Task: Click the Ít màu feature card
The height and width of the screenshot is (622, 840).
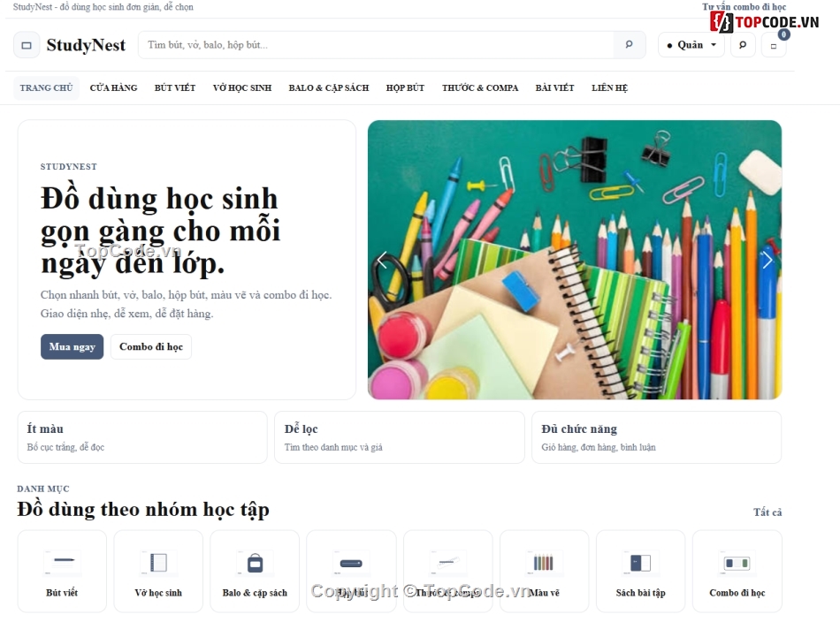Action: click(142, 437)
